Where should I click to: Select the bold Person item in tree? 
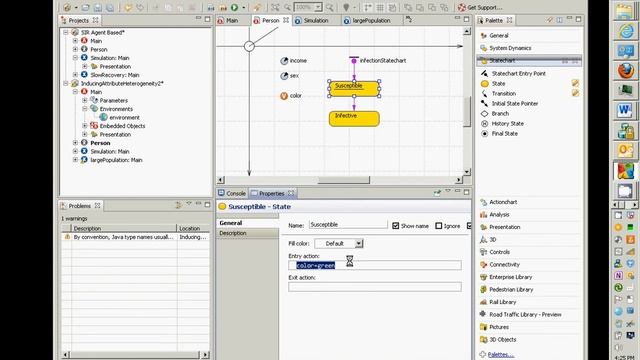click(96, 143)
